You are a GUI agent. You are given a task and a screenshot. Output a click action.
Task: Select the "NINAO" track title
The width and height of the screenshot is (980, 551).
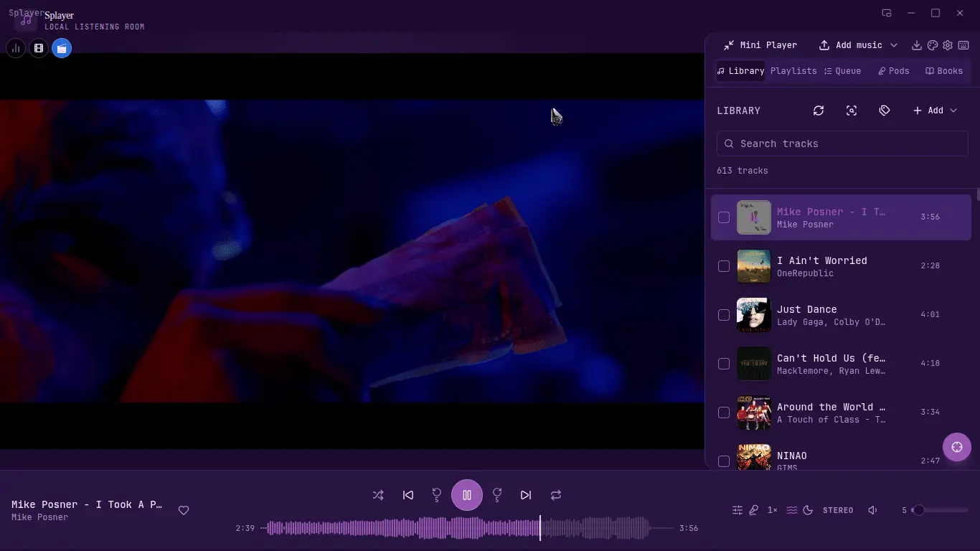pos(792,456)
